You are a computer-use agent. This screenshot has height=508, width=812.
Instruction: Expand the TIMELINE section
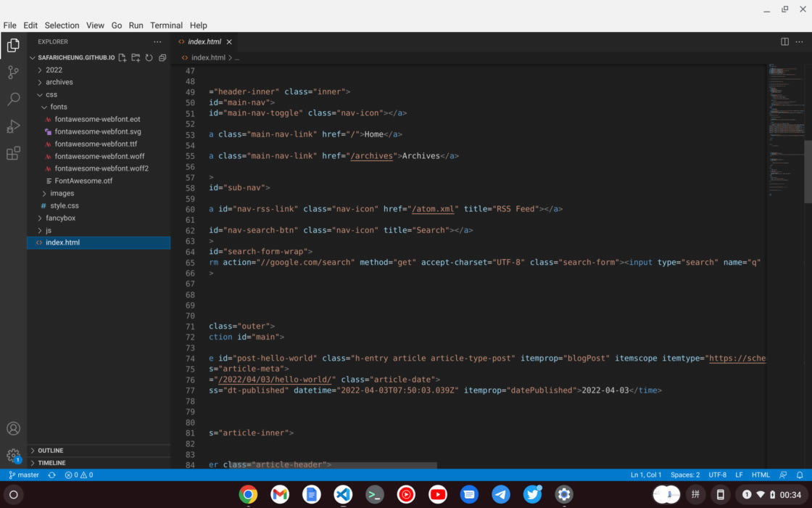pyautogui.click(x=51, y=463)
